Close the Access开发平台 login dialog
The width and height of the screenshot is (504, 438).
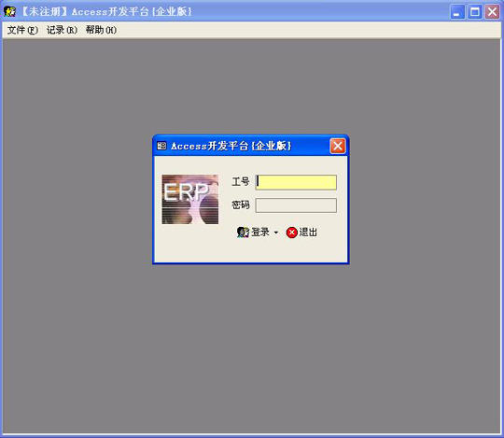(x=338, y=147)
